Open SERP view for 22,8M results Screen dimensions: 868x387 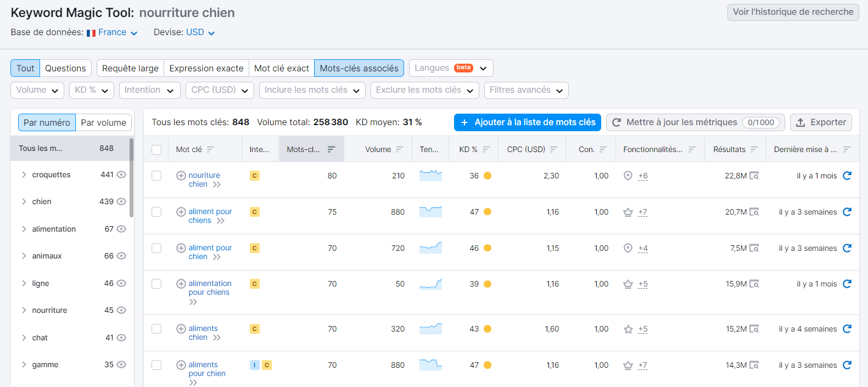click(754, 176)
